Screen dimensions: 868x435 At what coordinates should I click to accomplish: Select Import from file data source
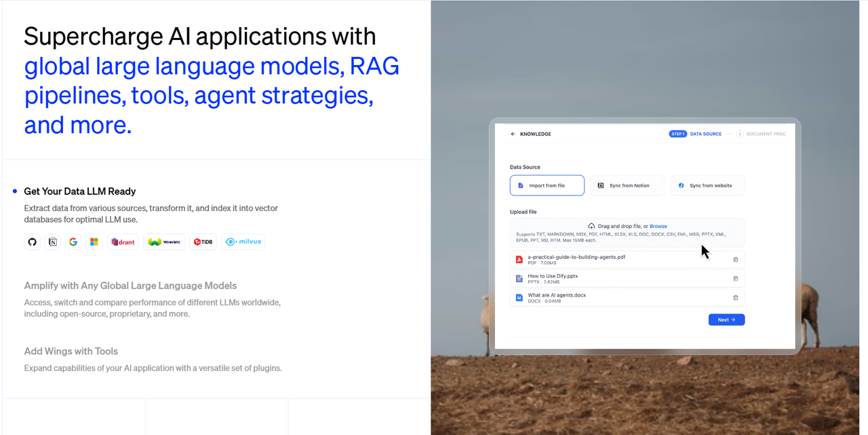coord(547,185)
